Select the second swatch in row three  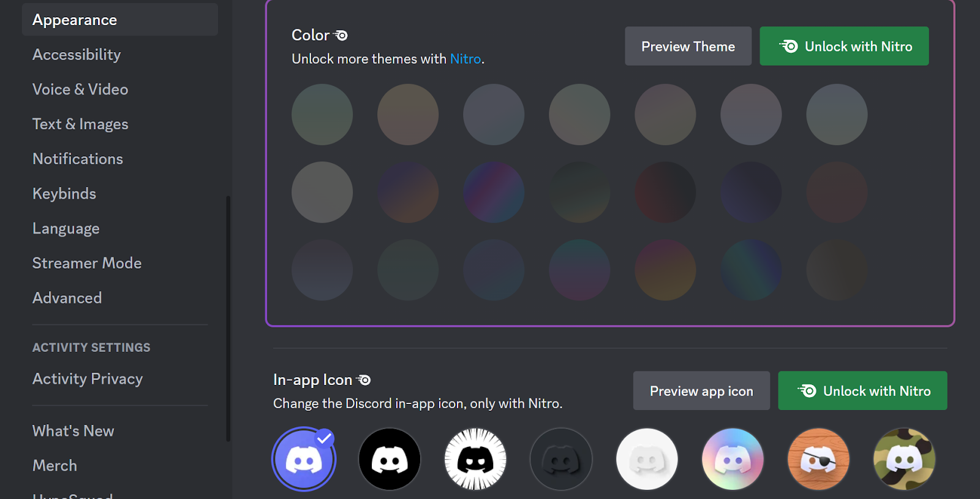[408, 270]
